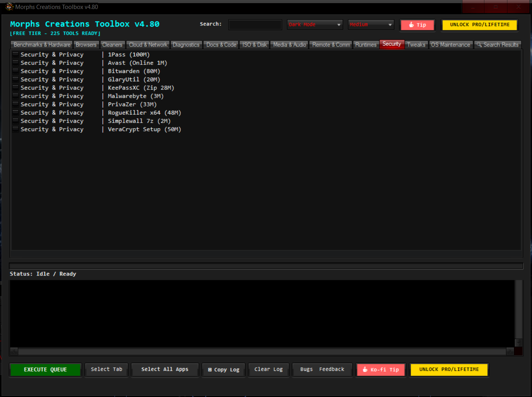This screenshot has height=397, width=532.
Task: Select the Cloud & Network tab
Action: coord(148,45)
